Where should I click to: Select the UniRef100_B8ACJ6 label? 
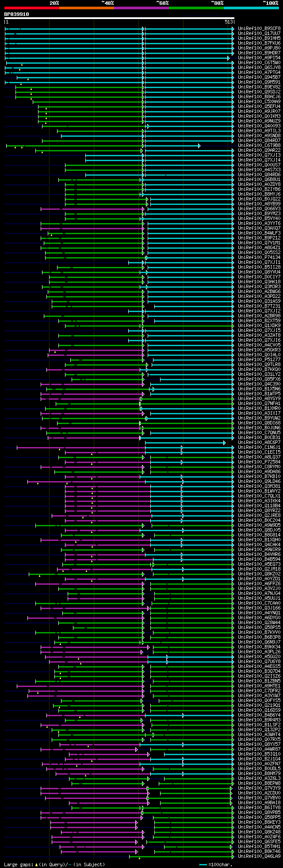point(259,96)
